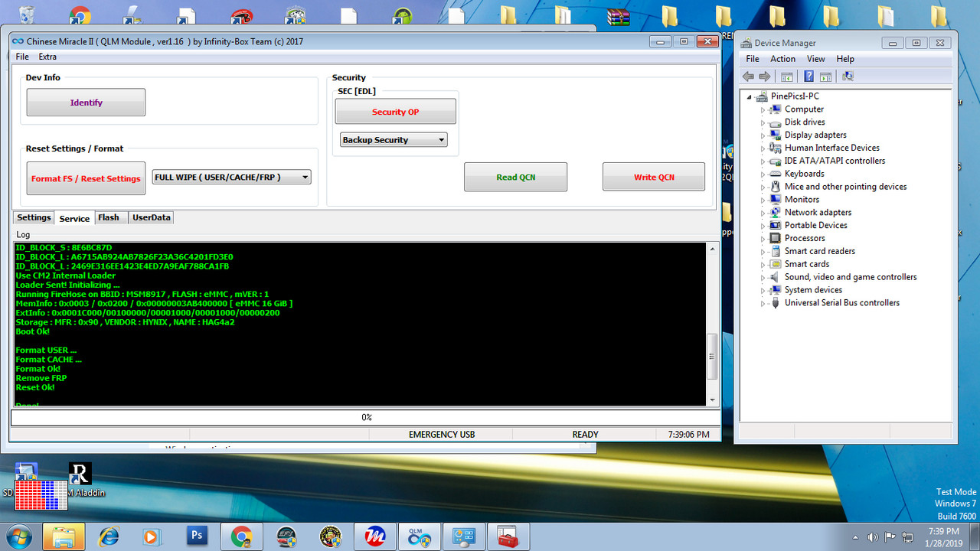Open the Start menu orb

point(18,536)
